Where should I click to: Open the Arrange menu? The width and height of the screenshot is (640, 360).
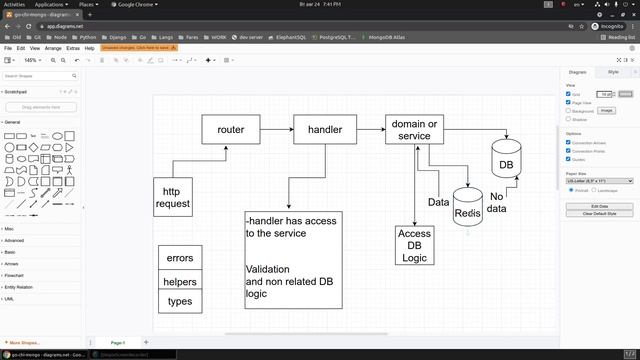[53, 48]
